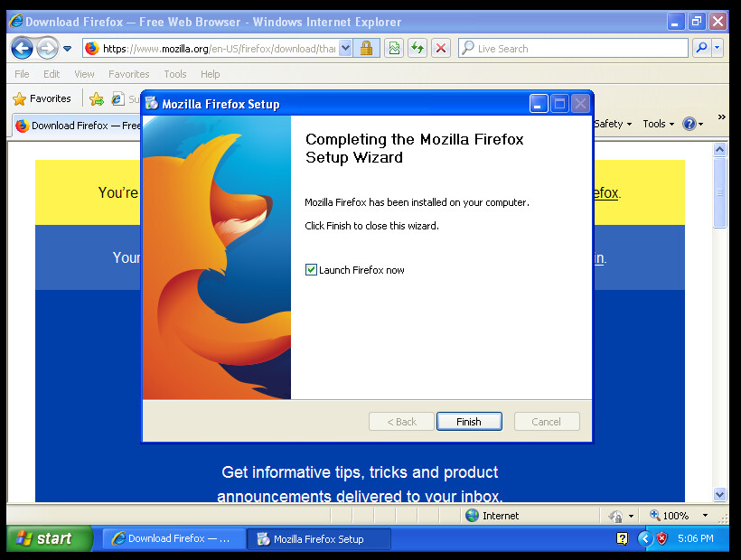Open the Help menu
The height and width of the screenshot is (560, 741).
[210, 74]
